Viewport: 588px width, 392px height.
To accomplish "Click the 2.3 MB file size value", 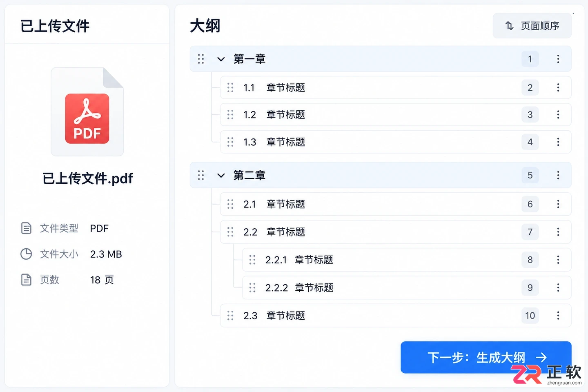I will pos(106,254).
